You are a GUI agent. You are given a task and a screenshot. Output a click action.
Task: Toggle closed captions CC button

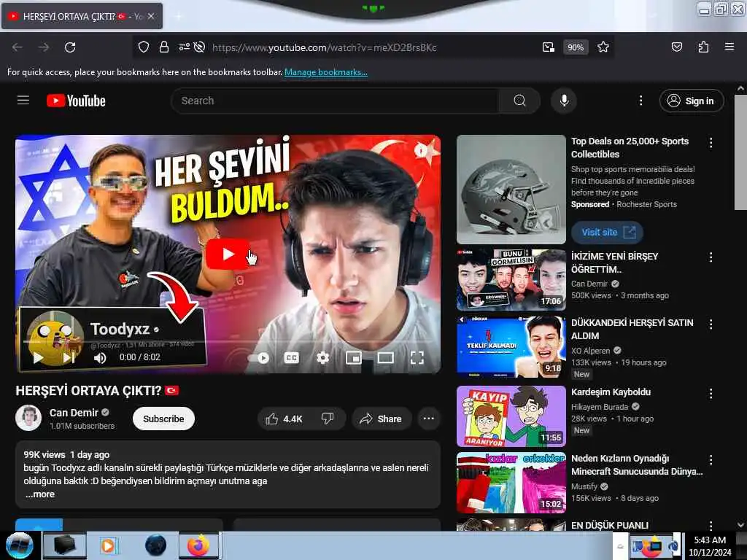pos(292,357)
